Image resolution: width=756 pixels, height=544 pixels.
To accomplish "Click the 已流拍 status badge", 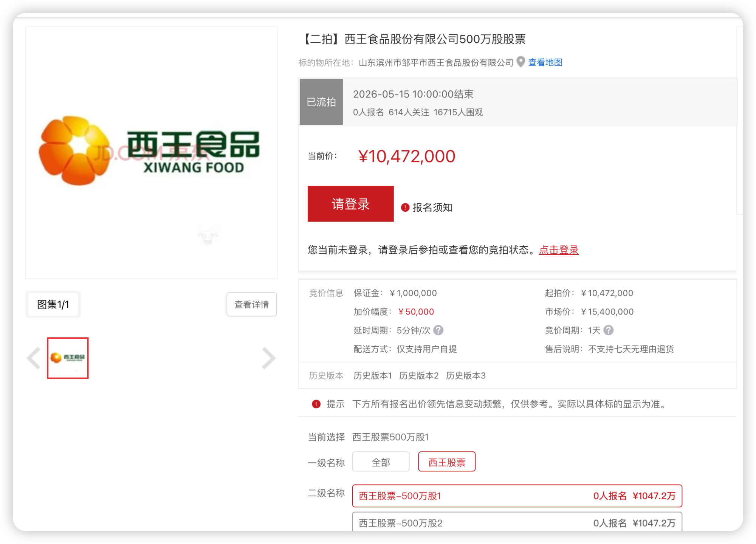I will [321, 102].
